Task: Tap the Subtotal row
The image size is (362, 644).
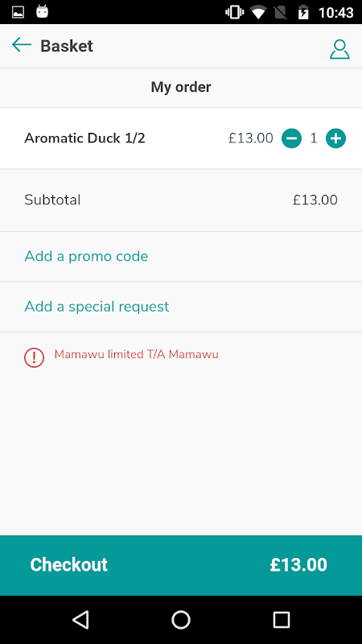Action: tap(181, 200)
